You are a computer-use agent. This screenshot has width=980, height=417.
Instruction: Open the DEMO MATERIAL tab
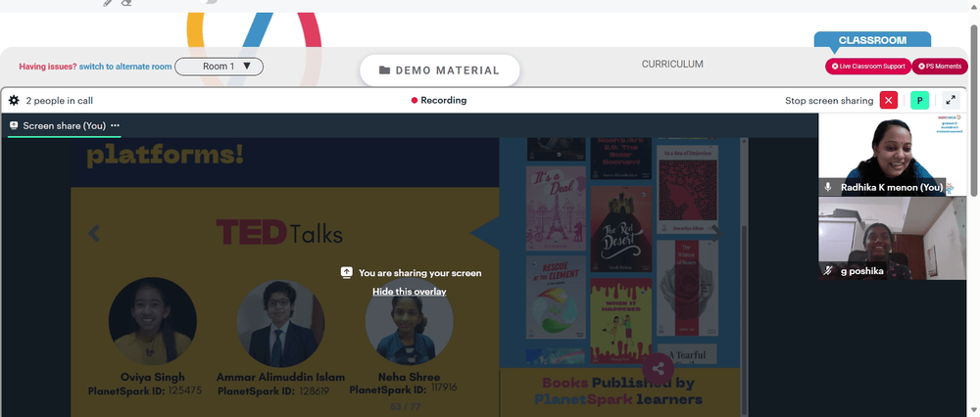pos(439,70)
